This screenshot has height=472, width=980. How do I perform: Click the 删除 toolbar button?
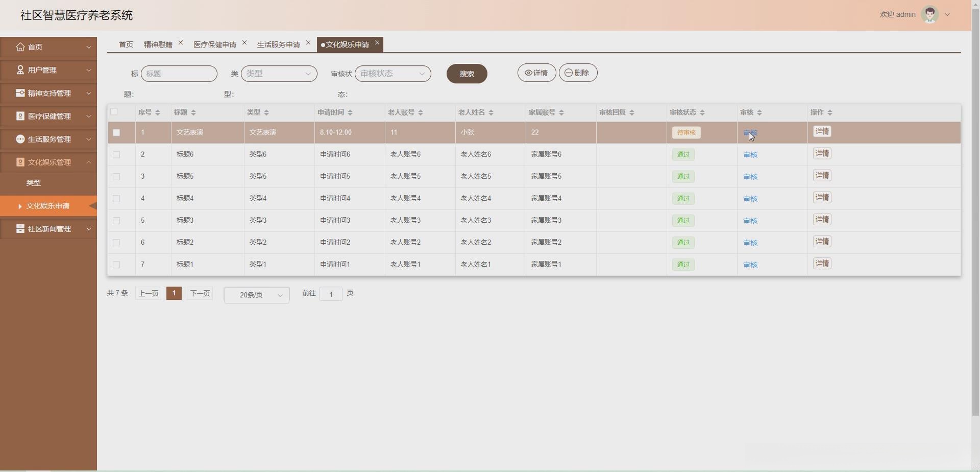(578, 73)
